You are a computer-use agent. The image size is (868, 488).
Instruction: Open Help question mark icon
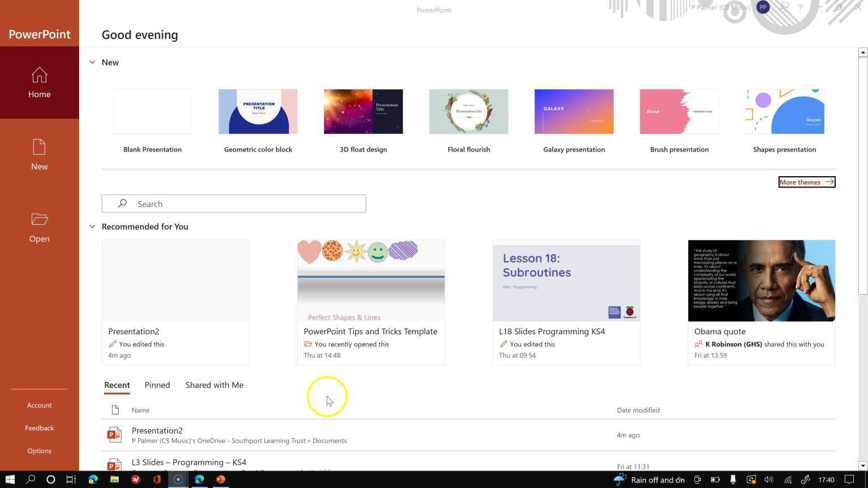coord(800,7)
